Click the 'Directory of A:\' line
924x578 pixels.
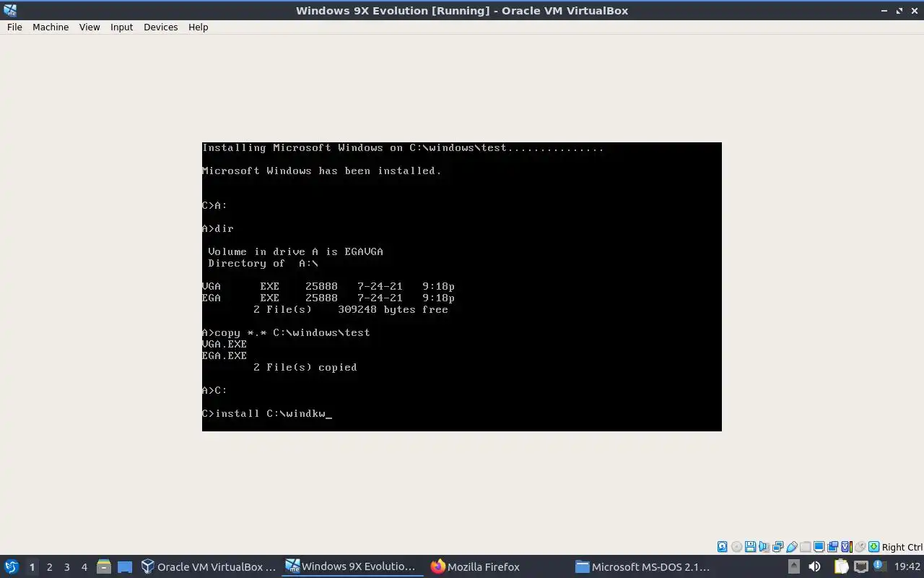point(263,263)
